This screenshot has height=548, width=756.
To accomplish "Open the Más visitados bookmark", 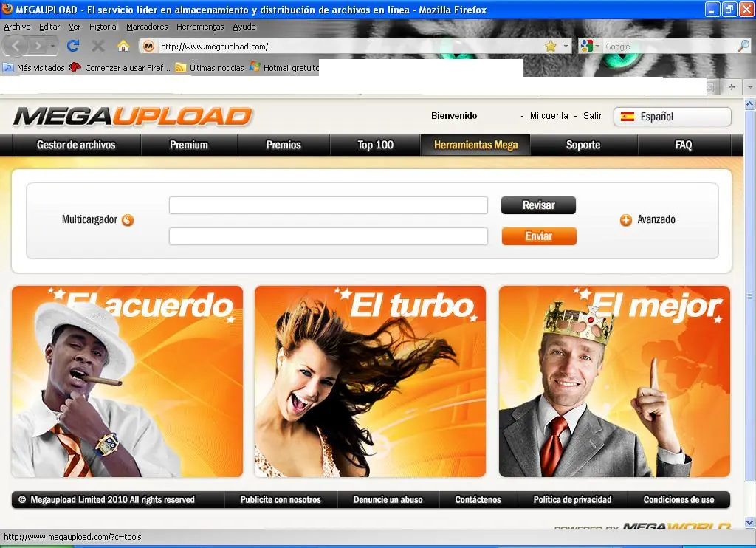I will click(34, 67).
